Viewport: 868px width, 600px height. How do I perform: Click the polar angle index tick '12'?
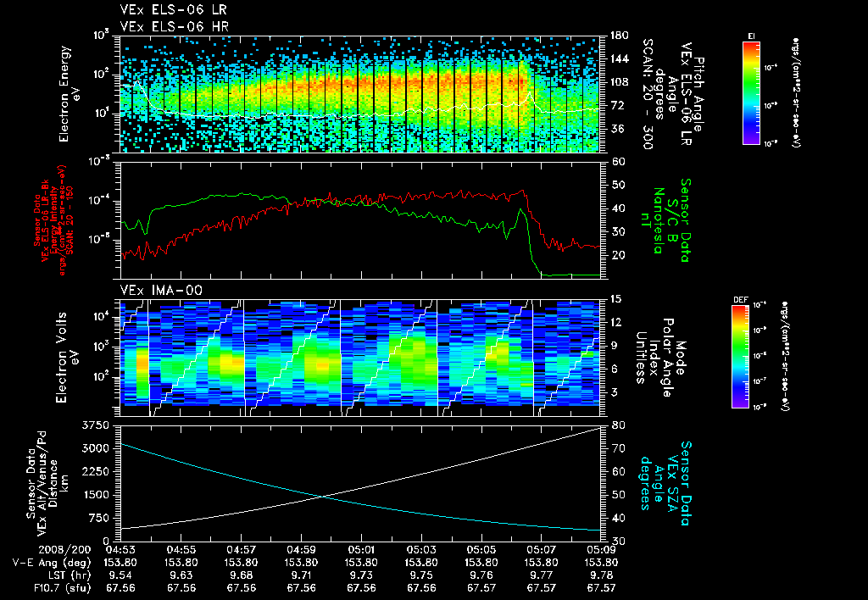click(617, 322)
